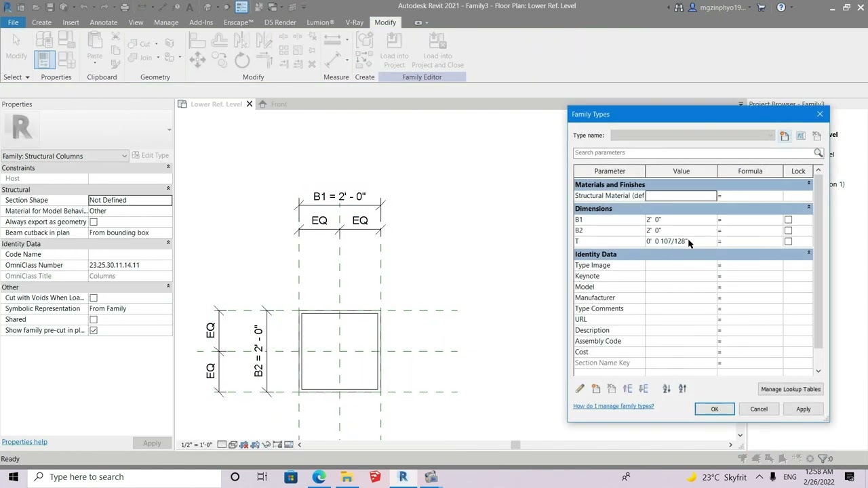
Task: Click the Structural Material value field
Action: (x=681, y=196)
